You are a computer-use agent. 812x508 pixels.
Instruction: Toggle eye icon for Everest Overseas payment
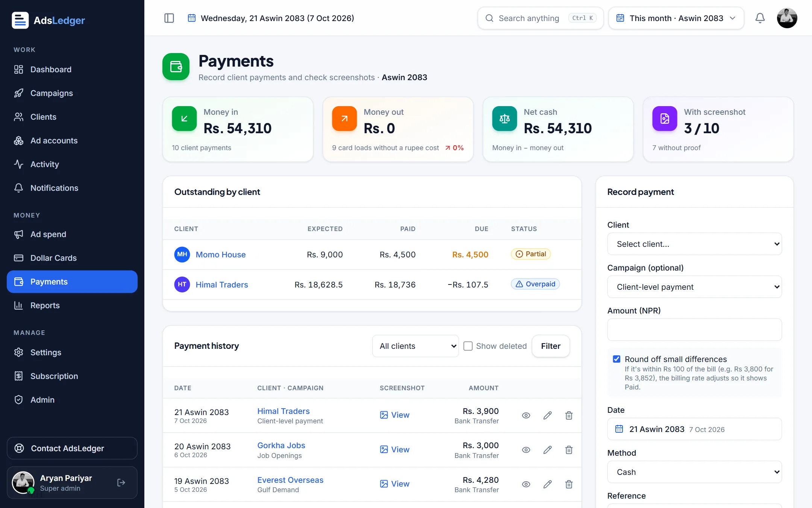pos(526,484)
